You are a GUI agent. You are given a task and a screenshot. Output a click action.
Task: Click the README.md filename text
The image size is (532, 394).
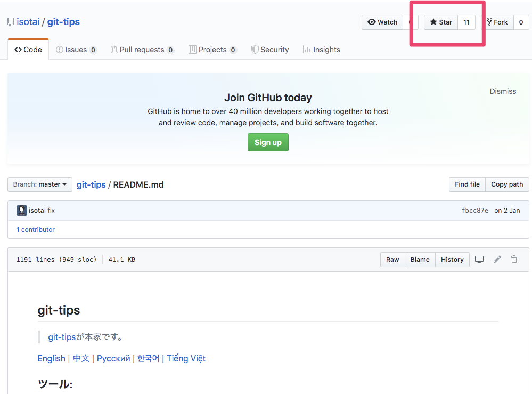point(138,185)
